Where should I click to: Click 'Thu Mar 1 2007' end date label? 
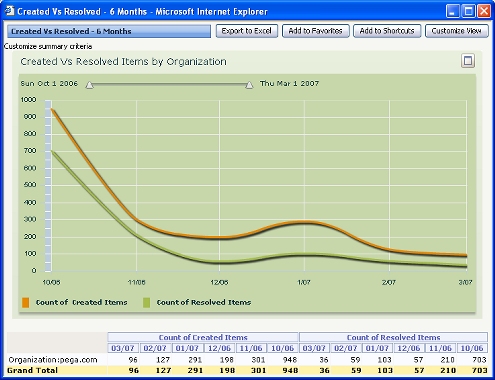289,84
